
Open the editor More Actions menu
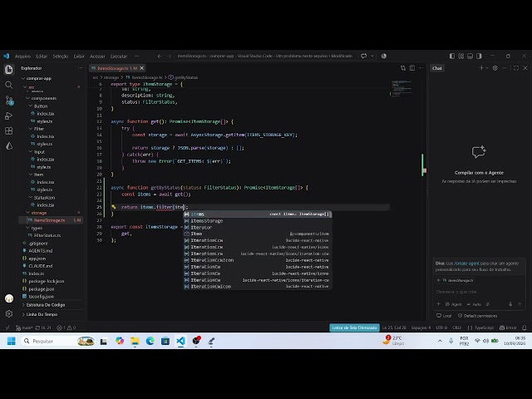click(x=421, y=68)
